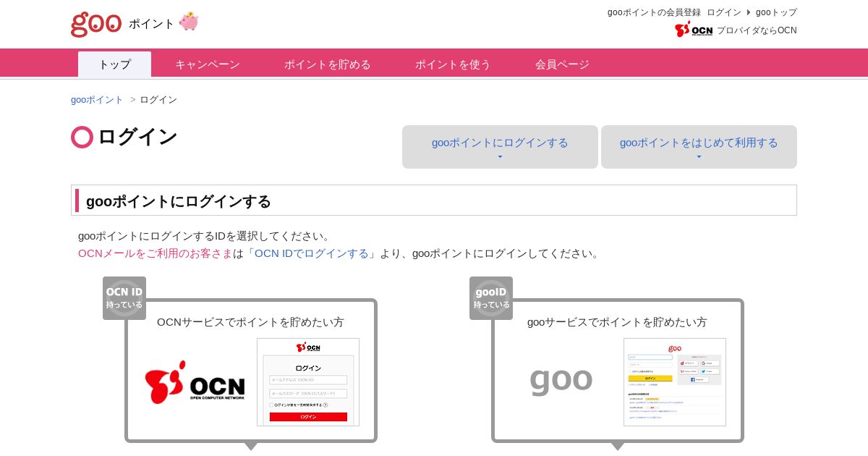Click OCNサービスでポイントを貯めたい方 text

tap(250, 322)
